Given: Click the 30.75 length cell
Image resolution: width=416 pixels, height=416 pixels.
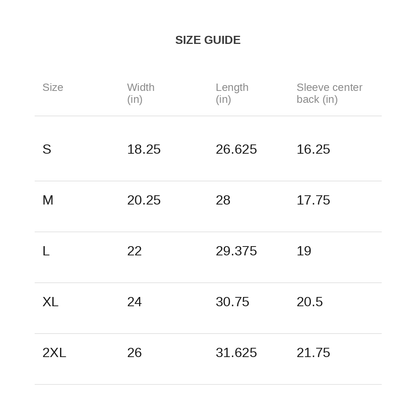Looking at the screenshot, I should (x=232, y=302).
